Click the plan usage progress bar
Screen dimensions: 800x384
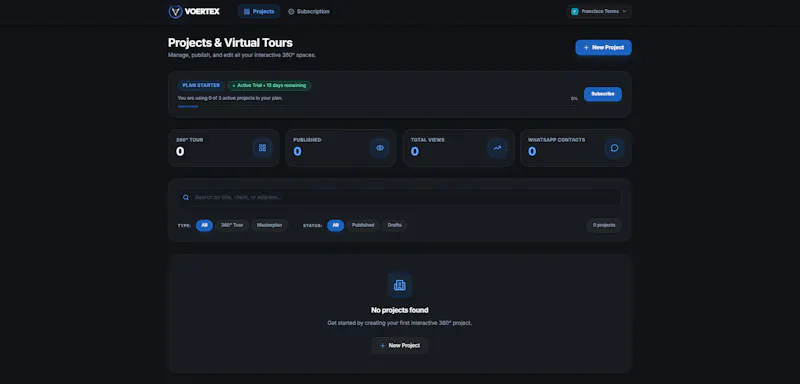(377, 107)
